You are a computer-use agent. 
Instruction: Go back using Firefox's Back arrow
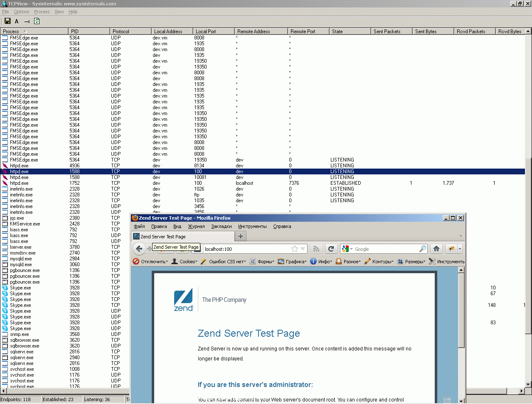[x=139, y=249]
